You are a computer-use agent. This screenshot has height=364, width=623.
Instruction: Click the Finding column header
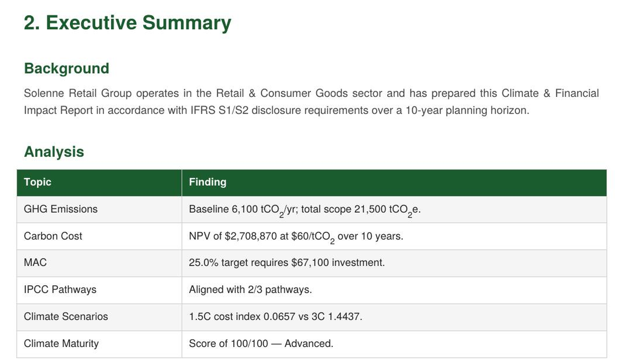coord(394,182)
